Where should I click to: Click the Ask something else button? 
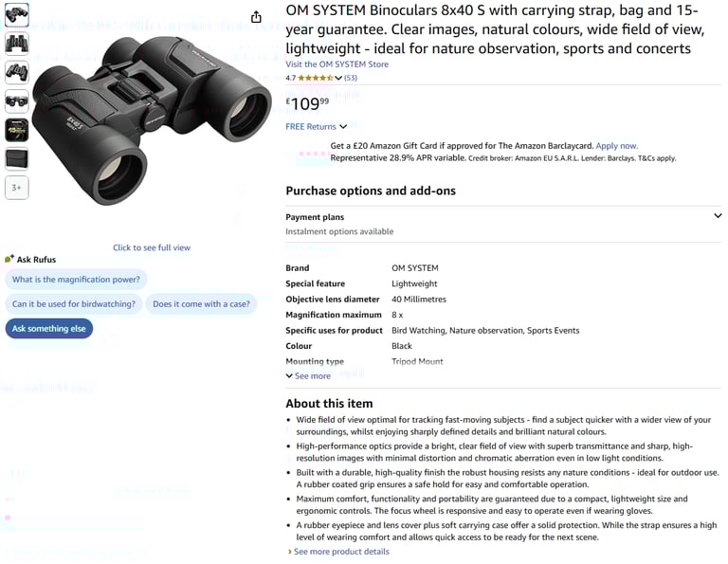49,329
